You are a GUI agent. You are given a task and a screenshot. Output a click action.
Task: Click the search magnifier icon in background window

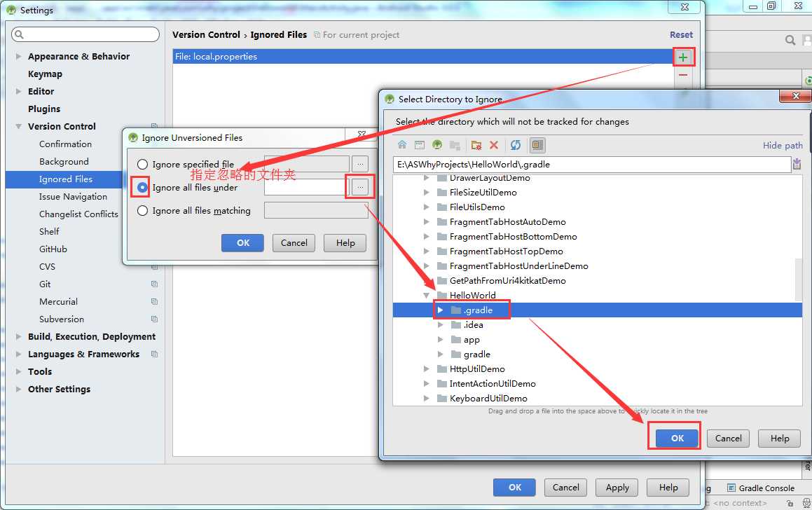(x=790, y=40)
